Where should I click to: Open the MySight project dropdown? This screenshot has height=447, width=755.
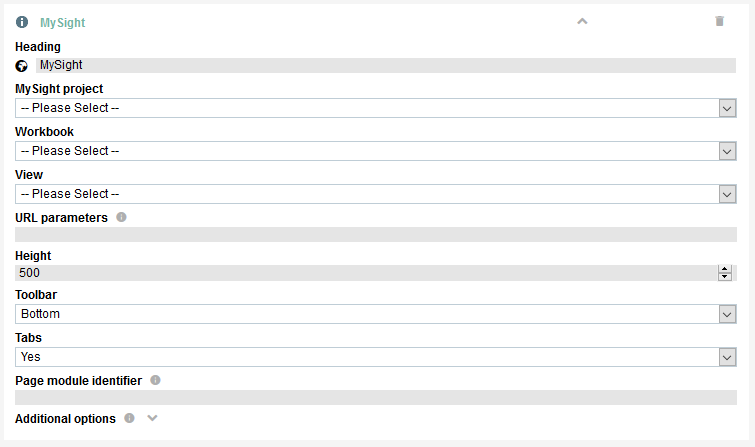tap(376, 108)
